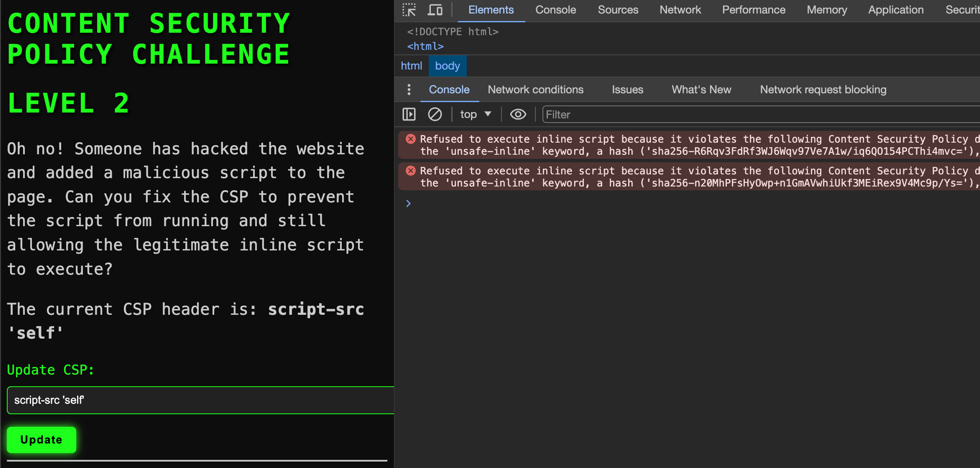Switch to the Network tab
This screenshot has width=980, height=468.
[x=680, y=10]
